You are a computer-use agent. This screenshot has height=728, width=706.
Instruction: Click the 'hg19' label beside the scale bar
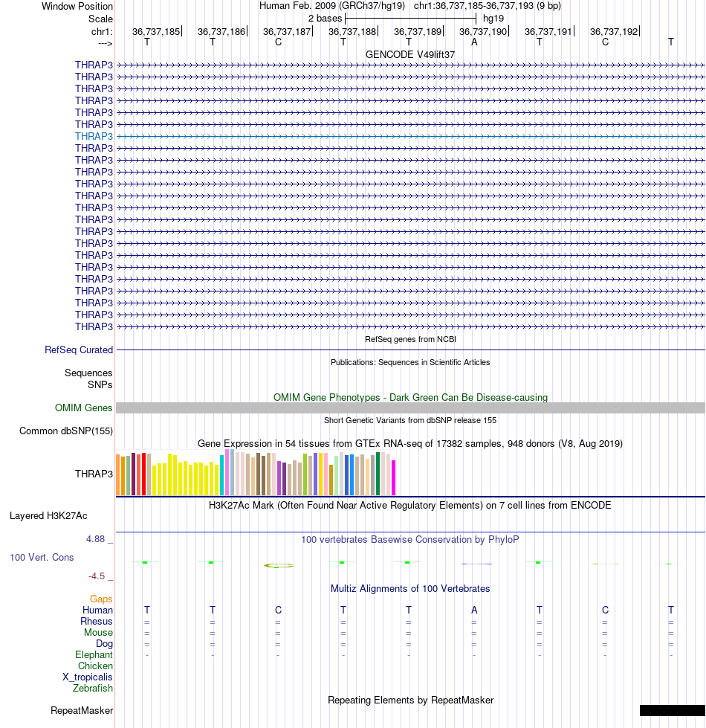click(x=493, y=19)
